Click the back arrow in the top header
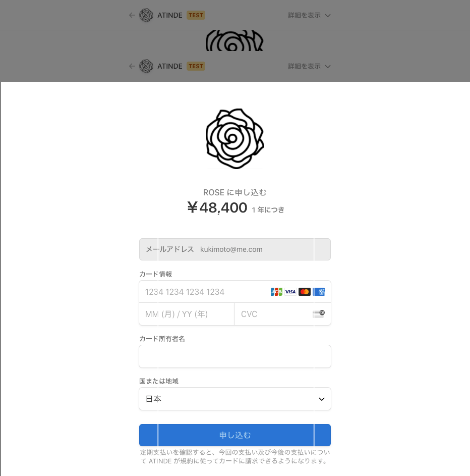Image resolution: width=470 pixels, height=476 pixels. (132, 15)
